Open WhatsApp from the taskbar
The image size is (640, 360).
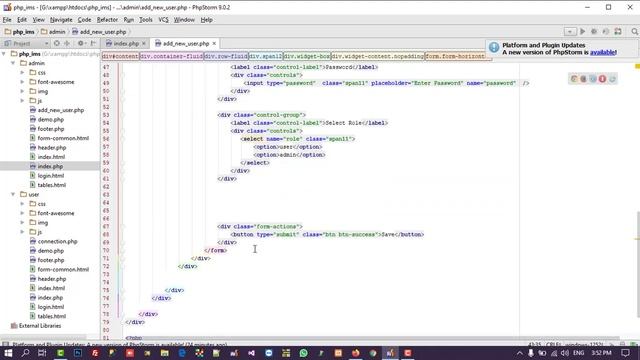point(303,353)
